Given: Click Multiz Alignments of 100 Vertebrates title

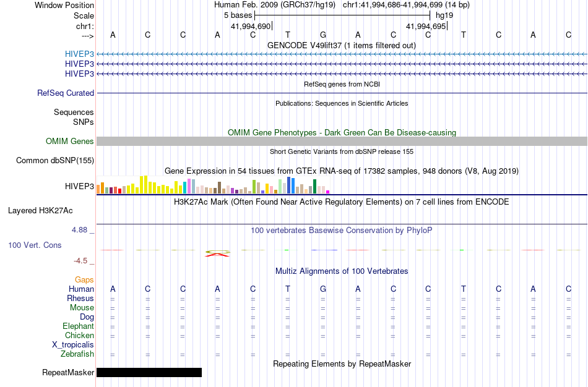Looking at the screenshot, I should click(342, 271).
